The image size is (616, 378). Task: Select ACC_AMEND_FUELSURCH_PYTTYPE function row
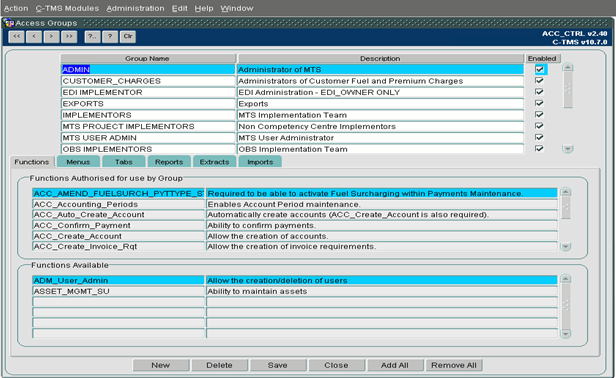[x=118, y=193]
